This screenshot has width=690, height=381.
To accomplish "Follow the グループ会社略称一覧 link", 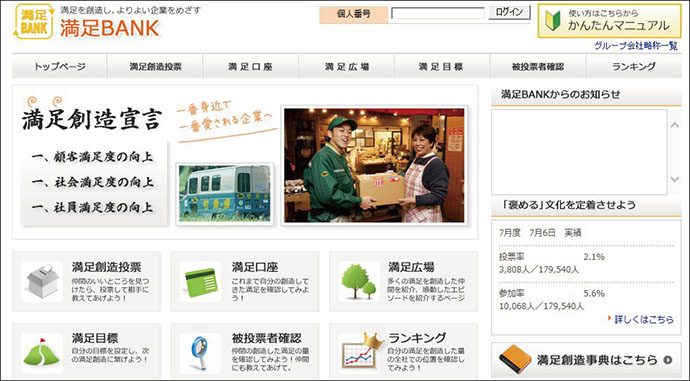I will pyautogui.click(x=635, y=46).
